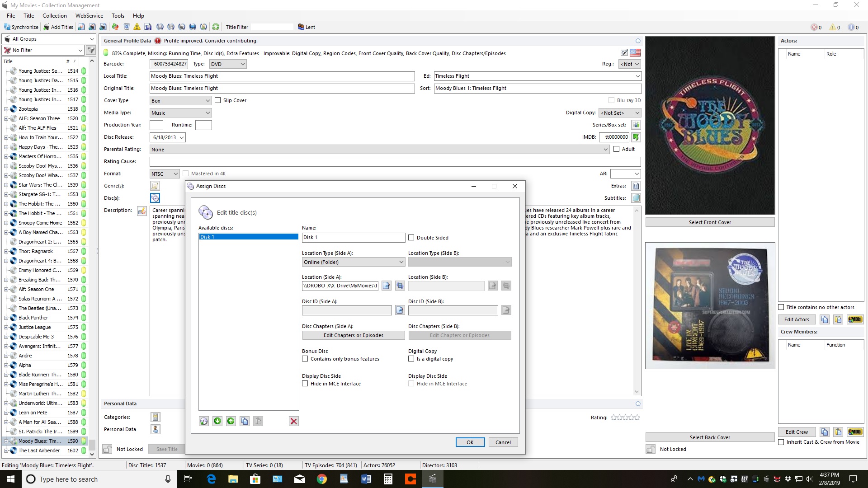The width and height of the screenshot is (868, 488).
Task: Click the Categories editor icon
Action: tap(156, 417)
